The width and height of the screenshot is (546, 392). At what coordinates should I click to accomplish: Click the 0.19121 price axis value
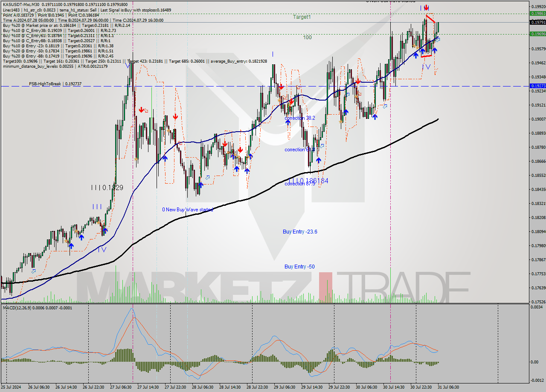[538, 105]
